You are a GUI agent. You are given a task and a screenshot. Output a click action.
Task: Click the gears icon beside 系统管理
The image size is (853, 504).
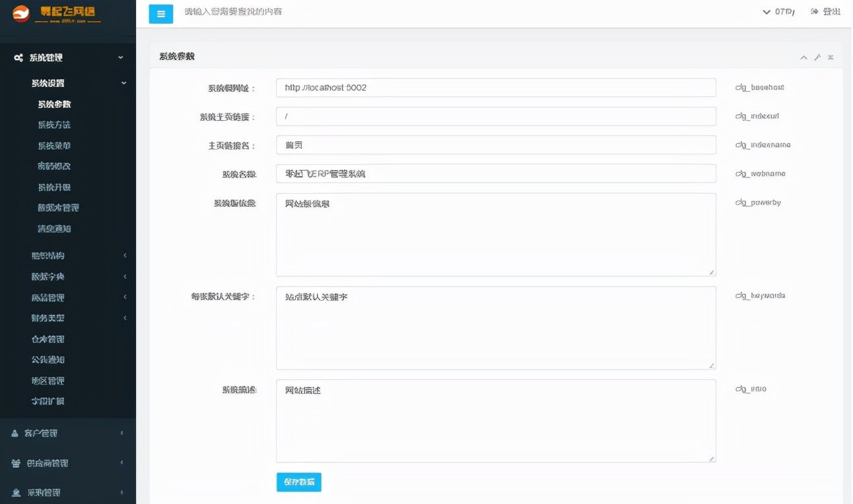(x=18, y=58)
